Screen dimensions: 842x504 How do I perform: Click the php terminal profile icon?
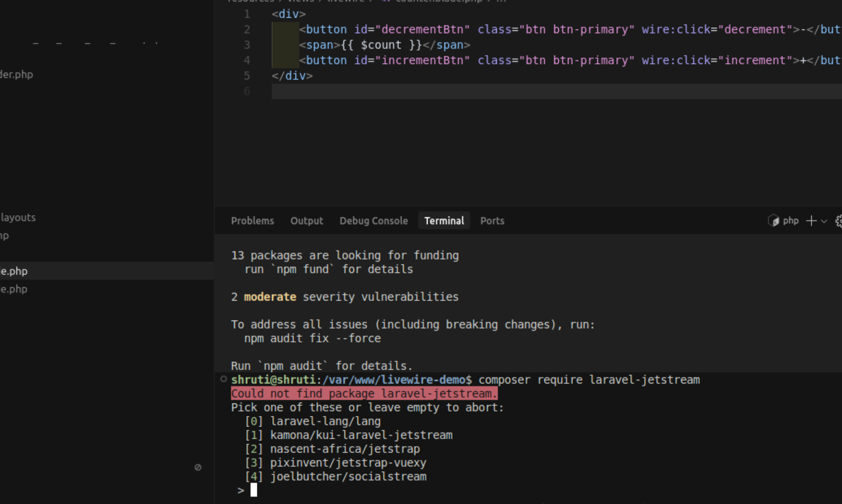[773, 221]
